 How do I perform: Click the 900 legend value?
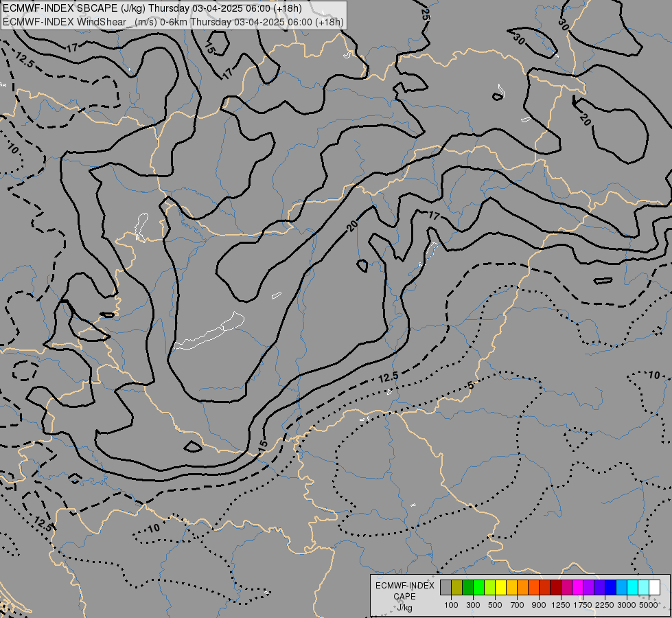539,605
